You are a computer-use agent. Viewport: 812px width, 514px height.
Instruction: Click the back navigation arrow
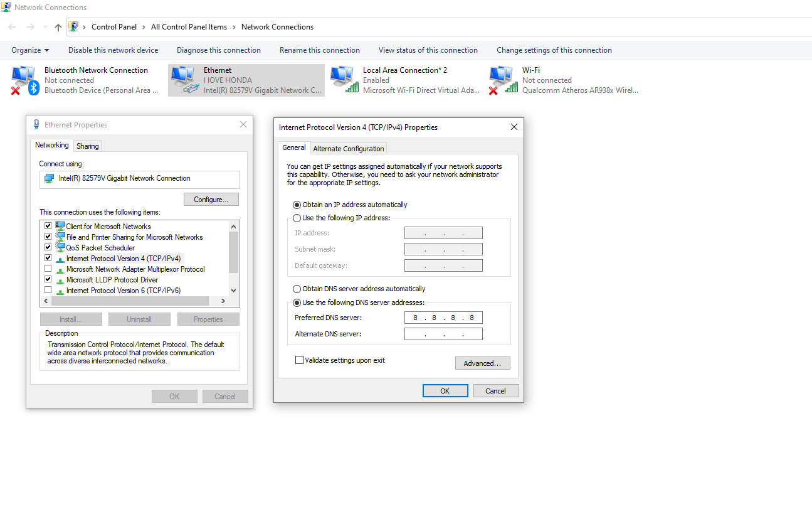pos(12,27)
